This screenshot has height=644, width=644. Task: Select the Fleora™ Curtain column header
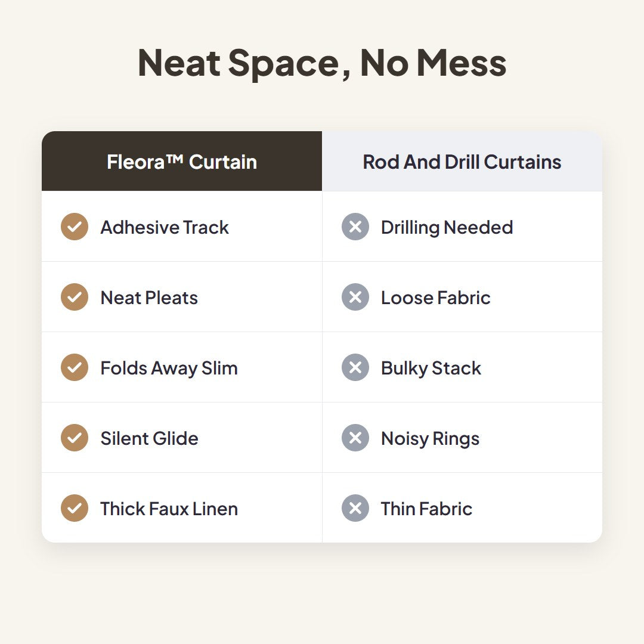(182, 162)
